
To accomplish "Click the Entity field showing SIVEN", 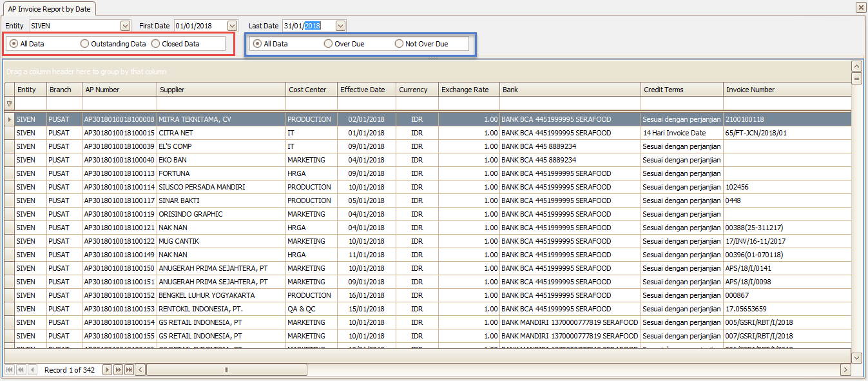I will [74, 26].
